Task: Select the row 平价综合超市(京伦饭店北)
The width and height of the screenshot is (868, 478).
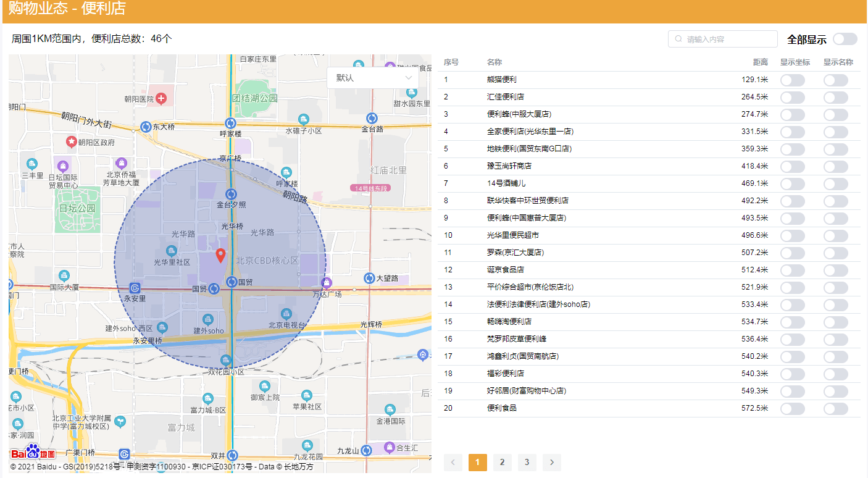Action: click(649, 288)
